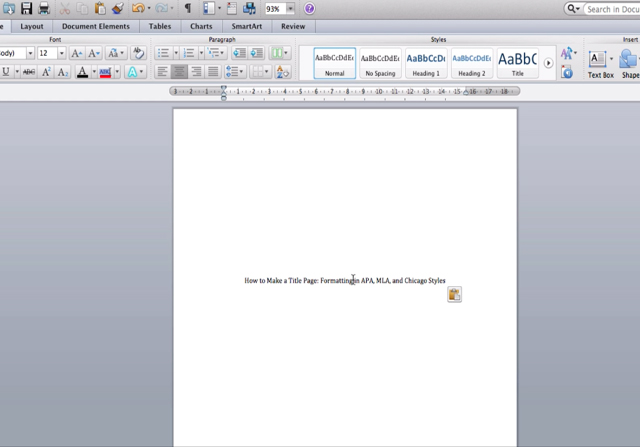The image size is (640, 447).
Task: Click the Copy icon in the toolbar
Action: (82, 8)
